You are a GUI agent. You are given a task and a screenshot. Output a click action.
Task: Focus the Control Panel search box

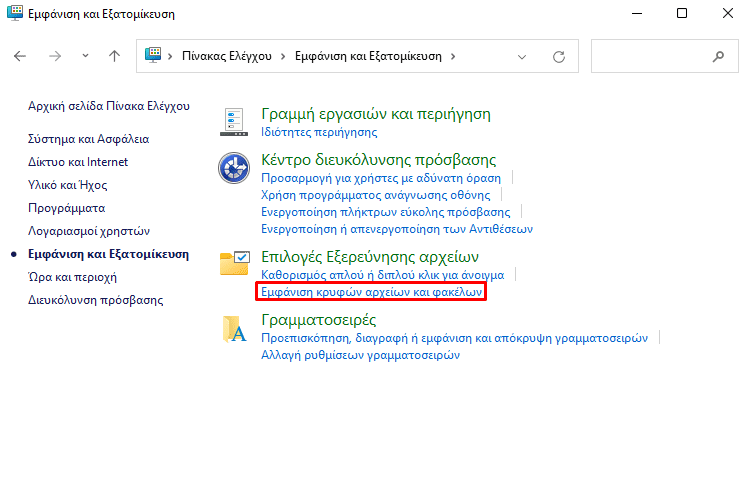(665, 56)
